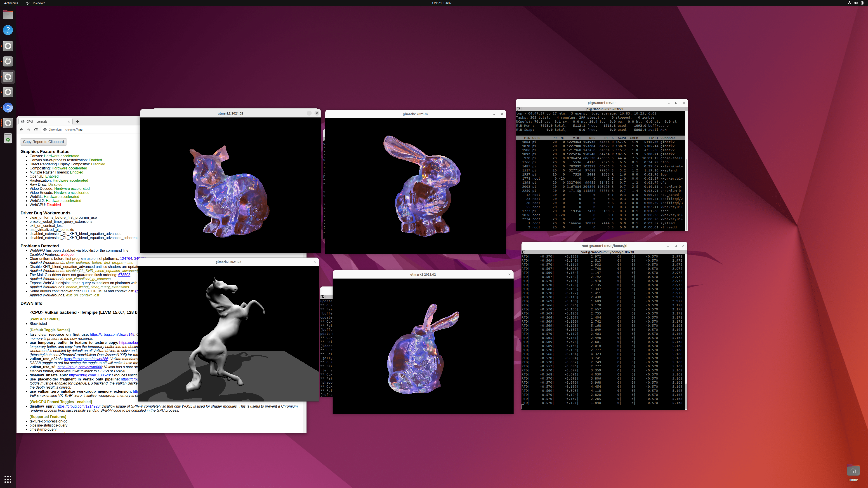The height and width of the screenshot is (488, 868).
Task: Show Applications grid button
Action: click(8, 479)
